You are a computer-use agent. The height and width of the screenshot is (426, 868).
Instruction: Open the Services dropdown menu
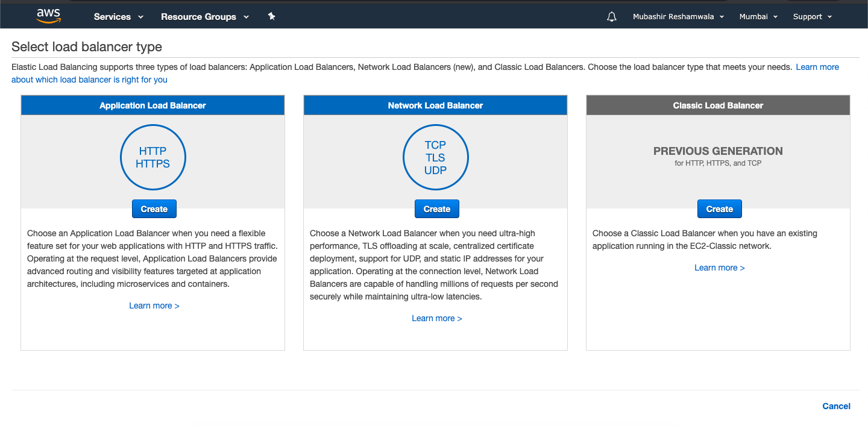point(119,17)
